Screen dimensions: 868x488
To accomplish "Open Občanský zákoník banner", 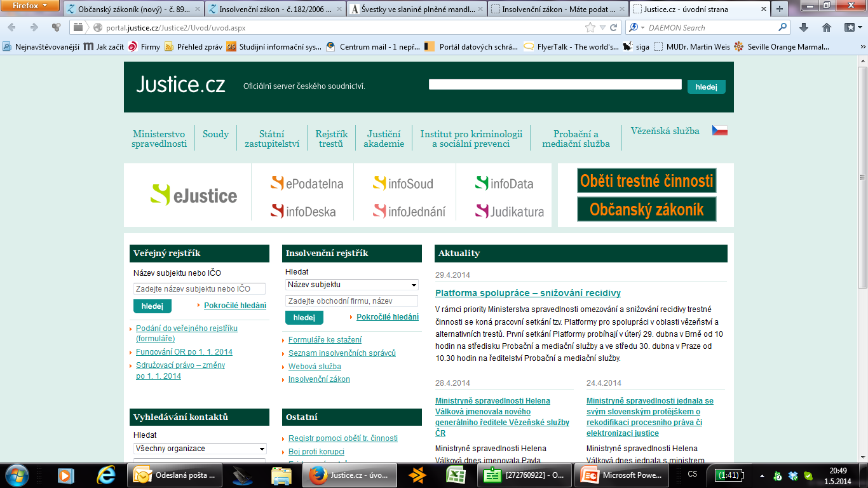I will [646, 209].
